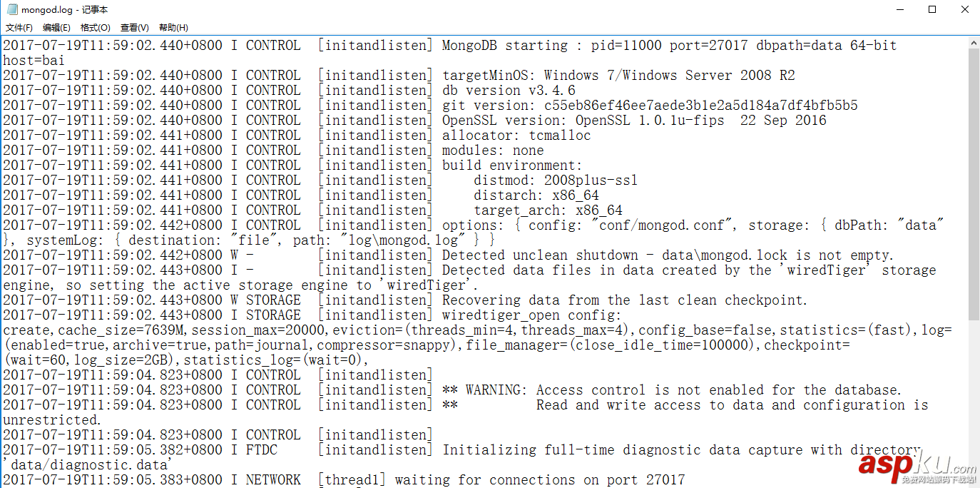Image resolution: width=980 pixels, height=488 pixels.
Task: Open the 帮助(H) menu
Action: (x=173, y=28)
